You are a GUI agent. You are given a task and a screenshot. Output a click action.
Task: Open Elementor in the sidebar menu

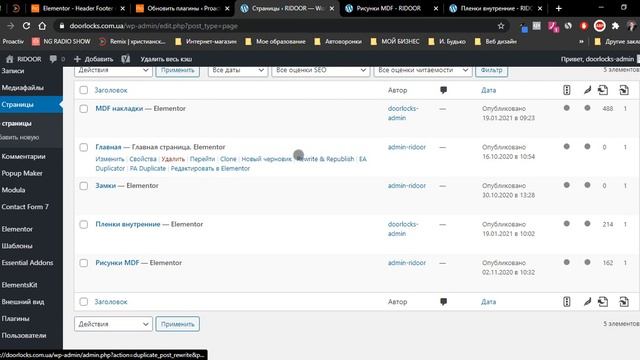pos(17,229)
